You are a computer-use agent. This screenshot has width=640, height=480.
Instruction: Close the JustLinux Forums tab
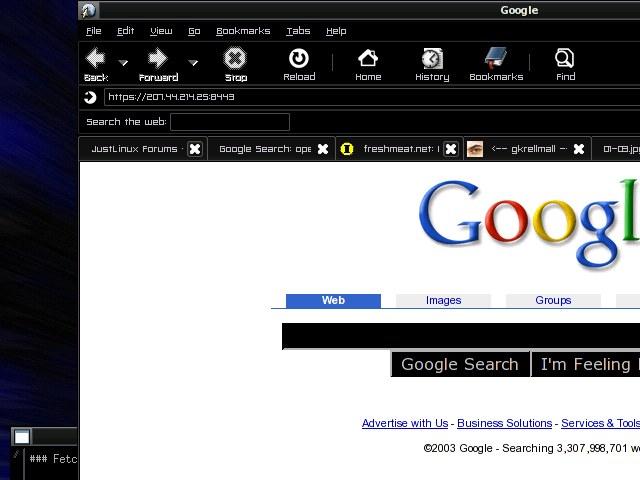tap(195, 149)
